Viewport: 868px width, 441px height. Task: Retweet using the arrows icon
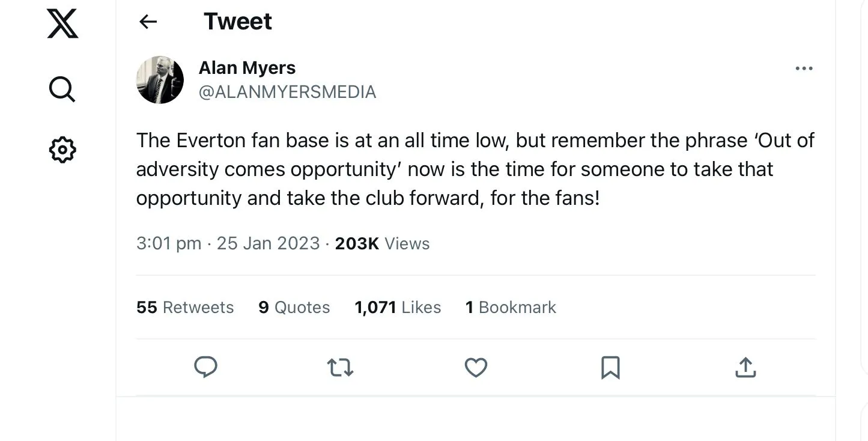click(340, 367)
